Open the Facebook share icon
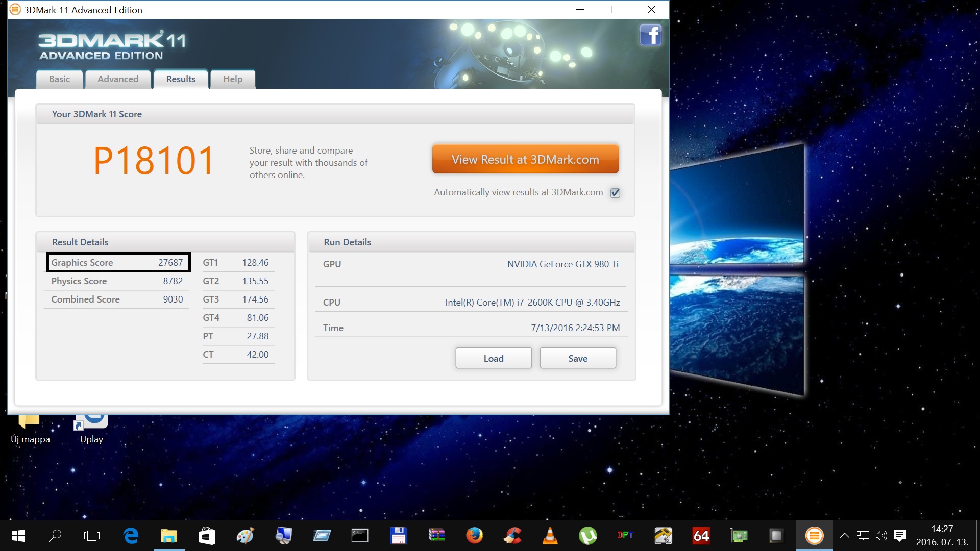Image resolution: width=980 pixels, height=551 pixels. 650,35
